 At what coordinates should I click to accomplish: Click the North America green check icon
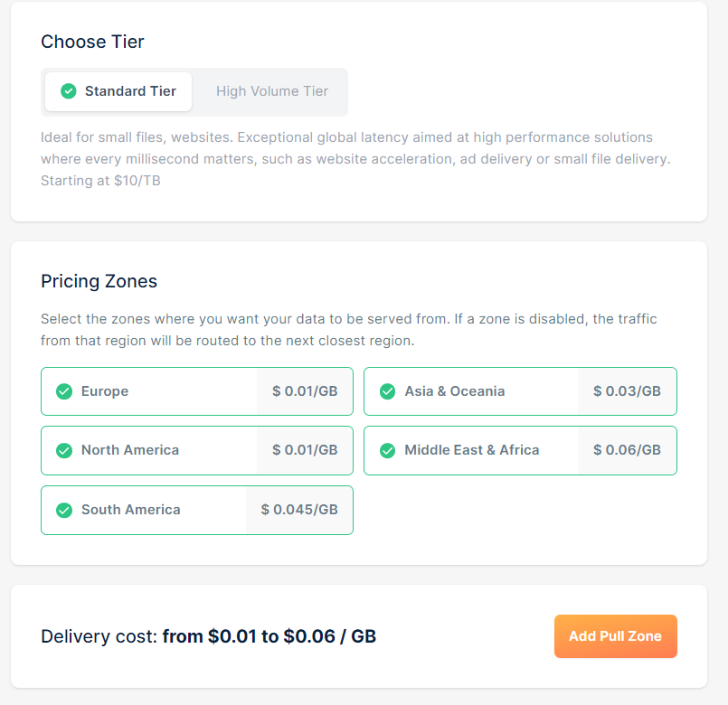pyautogui.click(x=64, y=450)
